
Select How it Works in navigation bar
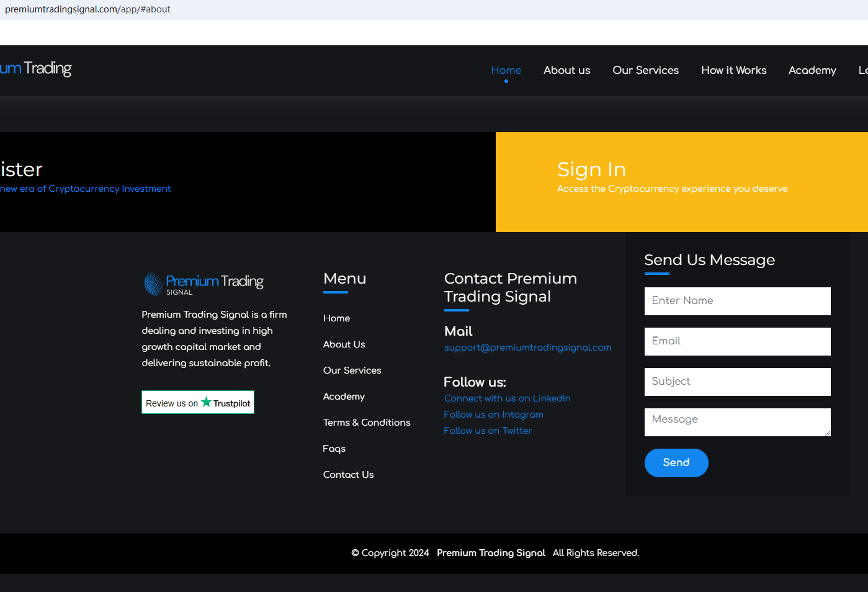(733, 70)
